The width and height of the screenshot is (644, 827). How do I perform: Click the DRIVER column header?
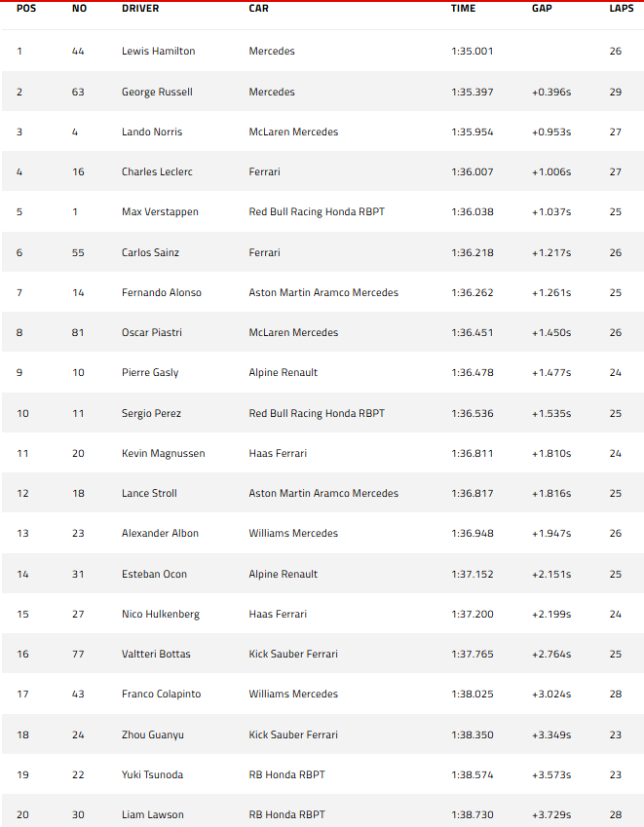pos(140,9)
